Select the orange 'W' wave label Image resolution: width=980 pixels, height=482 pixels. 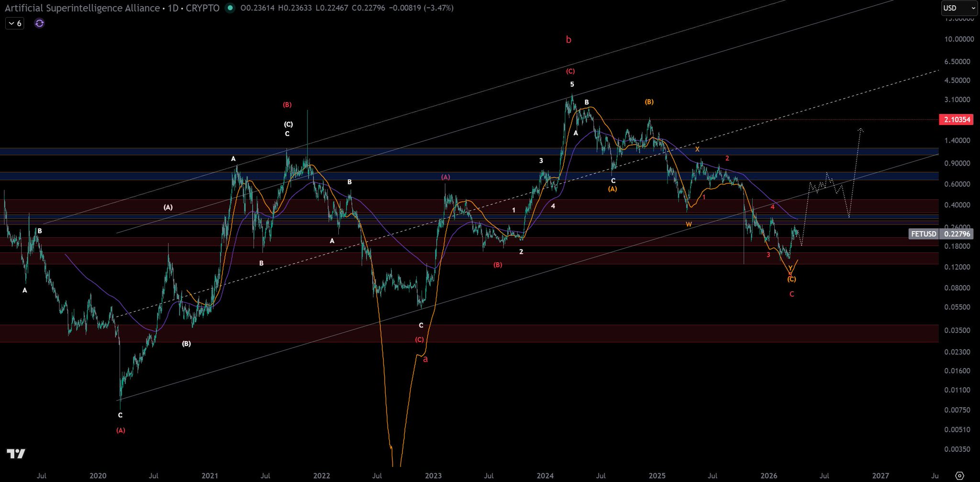pyautogui.click(x=689, y=224)
